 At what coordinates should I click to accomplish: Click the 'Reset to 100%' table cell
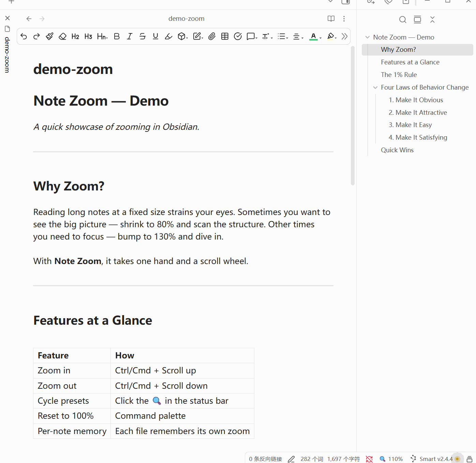tap(72, 416)
